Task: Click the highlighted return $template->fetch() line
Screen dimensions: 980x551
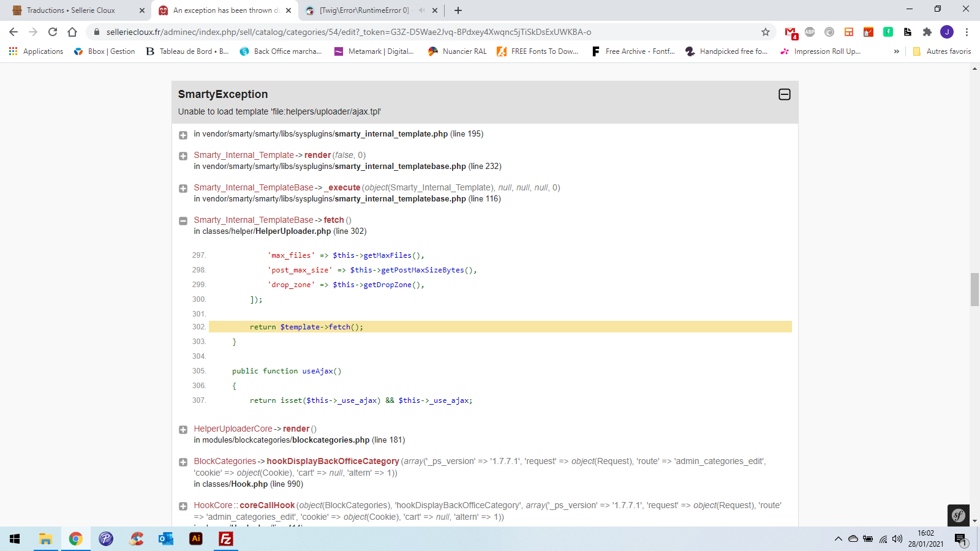Action: (500, 327)
